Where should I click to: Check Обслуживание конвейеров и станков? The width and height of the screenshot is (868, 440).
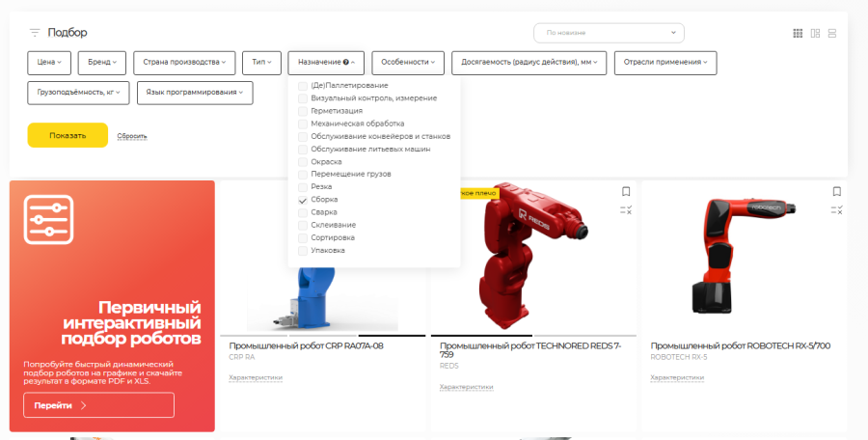pyautogui.click(x=303, y=137)
